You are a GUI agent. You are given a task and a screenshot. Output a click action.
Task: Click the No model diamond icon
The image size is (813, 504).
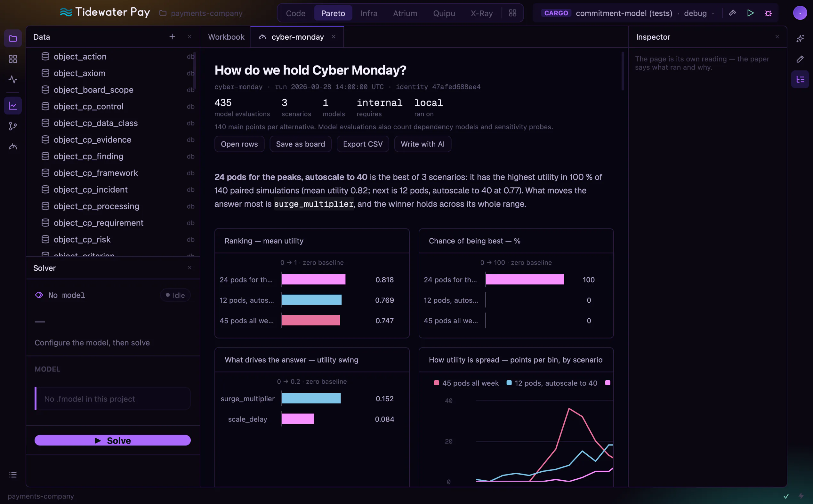click(x=39, y=295)
